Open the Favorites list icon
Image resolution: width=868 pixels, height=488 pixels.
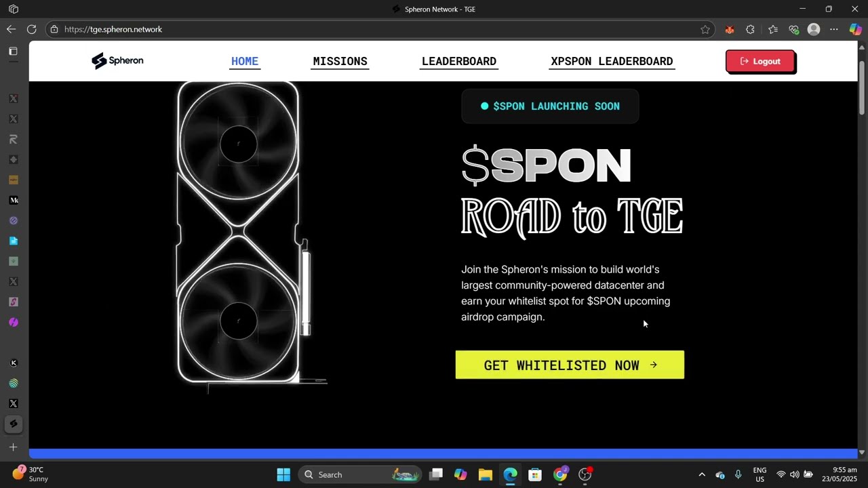[x=773, y=29]
